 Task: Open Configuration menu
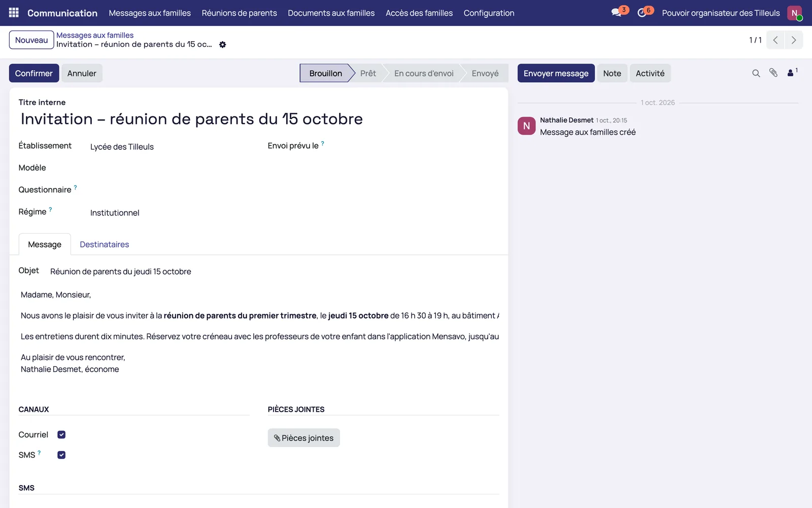pos(489,13)
